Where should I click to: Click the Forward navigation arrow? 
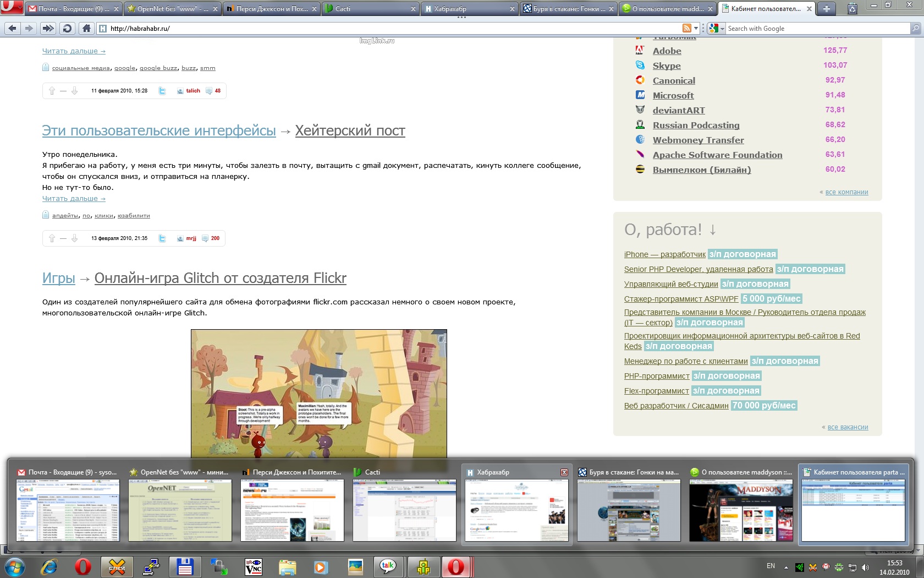pyautogui.click(x=29, y=28)
